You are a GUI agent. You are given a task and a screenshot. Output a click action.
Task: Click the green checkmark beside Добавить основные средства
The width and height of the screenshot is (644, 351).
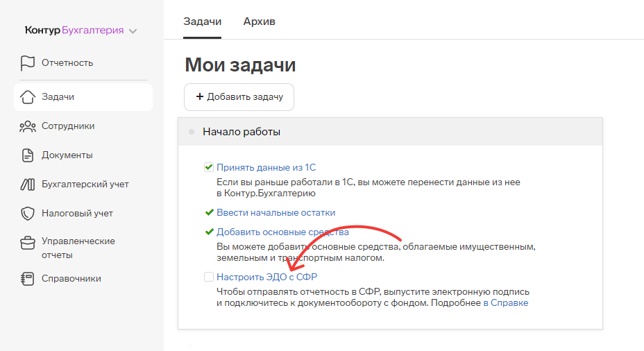point(209,232)
